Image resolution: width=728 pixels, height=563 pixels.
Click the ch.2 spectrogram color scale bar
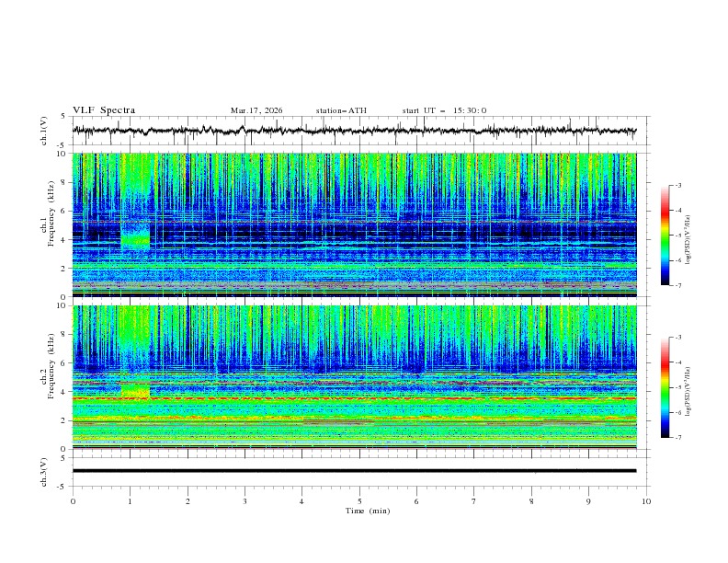665,387
